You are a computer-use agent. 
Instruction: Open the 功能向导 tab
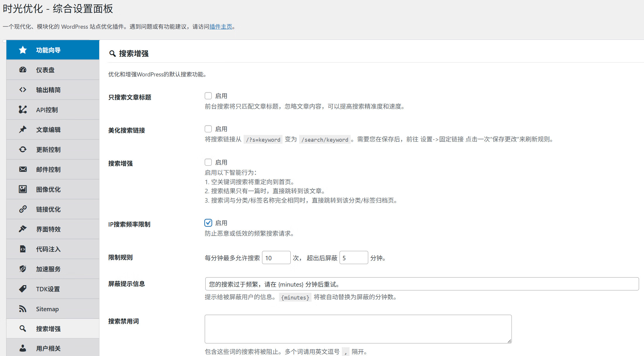coord(53,50)
